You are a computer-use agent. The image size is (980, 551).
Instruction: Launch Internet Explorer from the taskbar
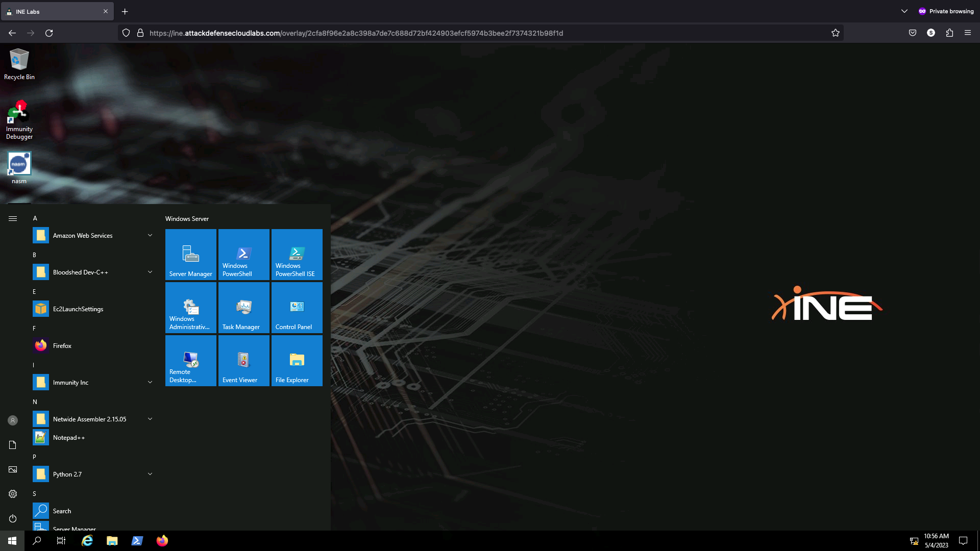87,541
